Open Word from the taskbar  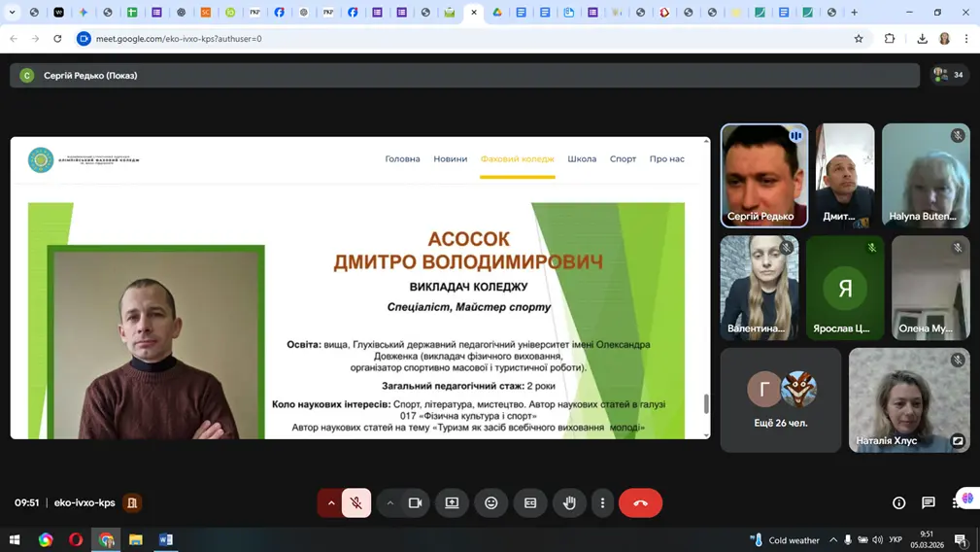coord(166,539)
